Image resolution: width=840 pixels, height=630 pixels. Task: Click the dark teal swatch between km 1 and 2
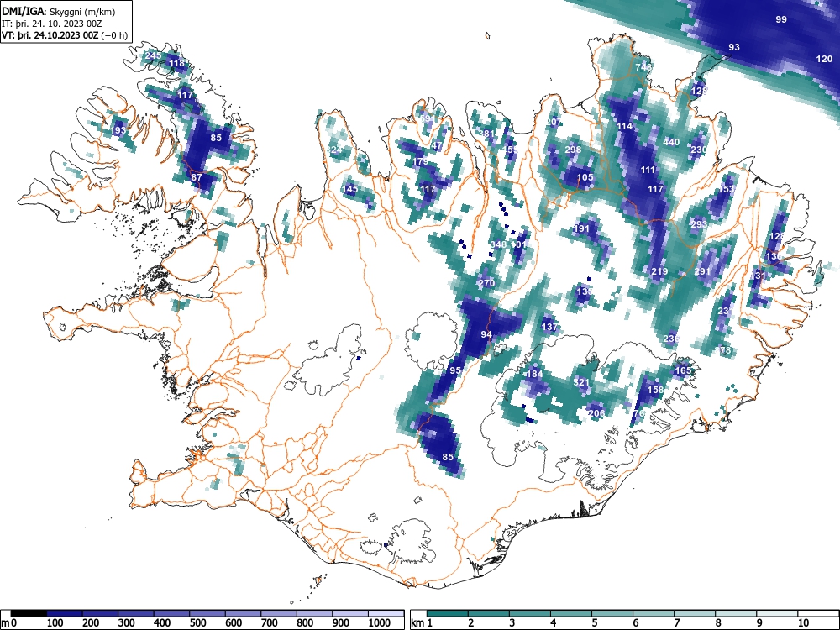448,613
